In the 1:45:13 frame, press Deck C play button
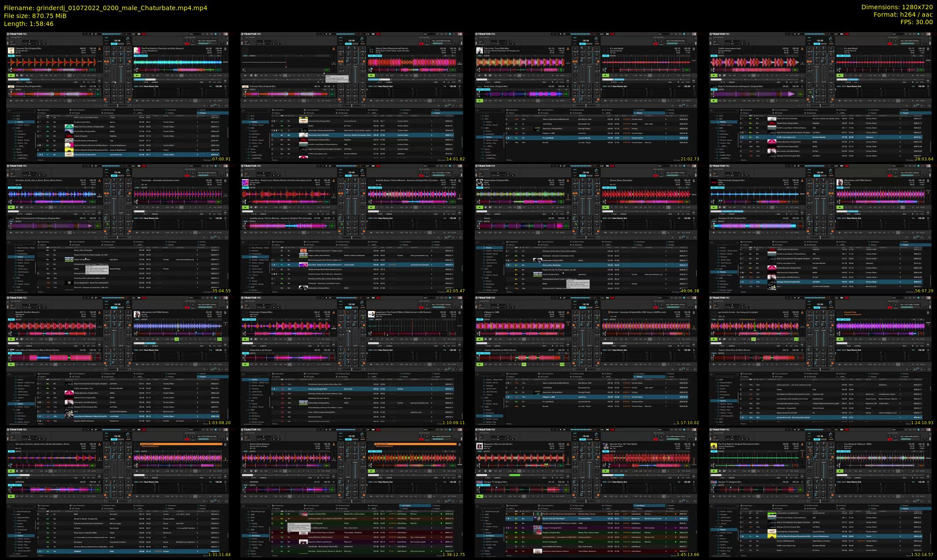Image resolution: width=937 pixels, height=560 pixels. click(x=479, y=496)
